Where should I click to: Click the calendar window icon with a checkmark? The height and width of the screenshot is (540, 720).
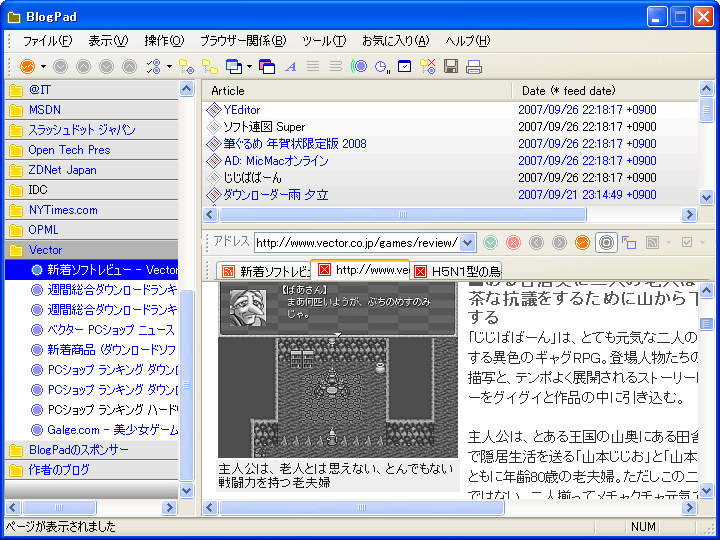405,67
